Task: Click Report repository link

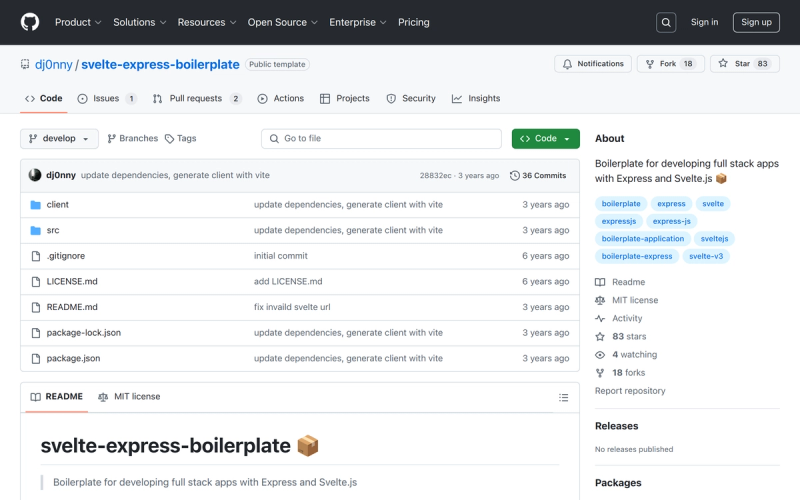Action: (630, 391)
